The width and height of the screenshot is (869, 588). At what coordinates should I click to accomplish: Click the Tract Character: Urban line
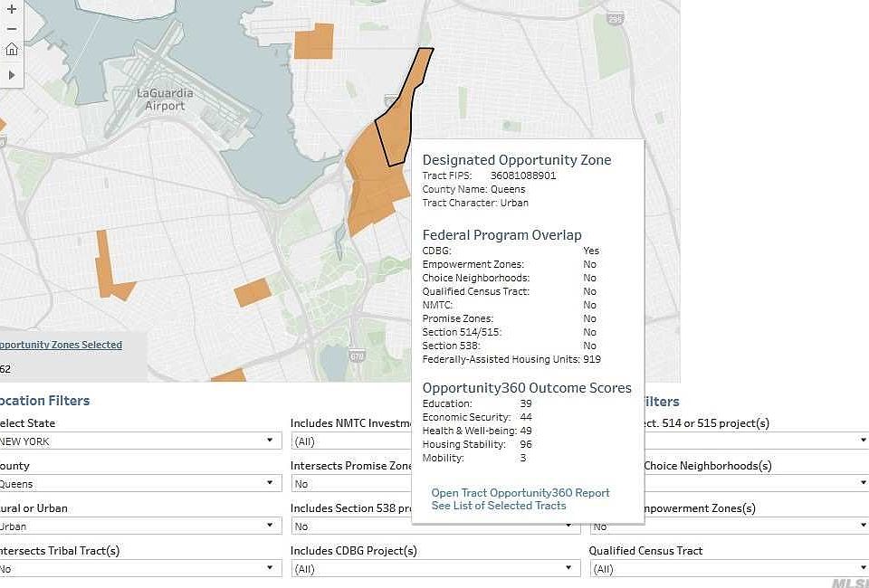point(475,203)
